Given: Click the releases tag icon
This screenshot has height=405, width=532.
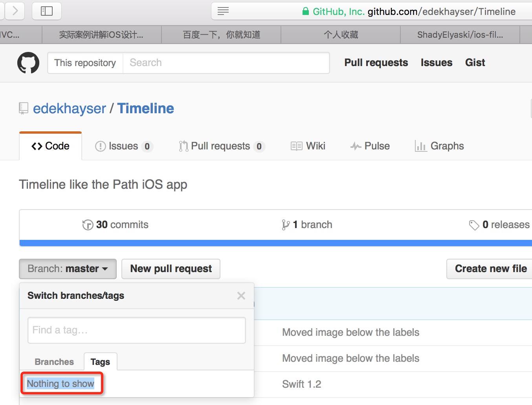Looking at the screenshot, I should (474, 225).
